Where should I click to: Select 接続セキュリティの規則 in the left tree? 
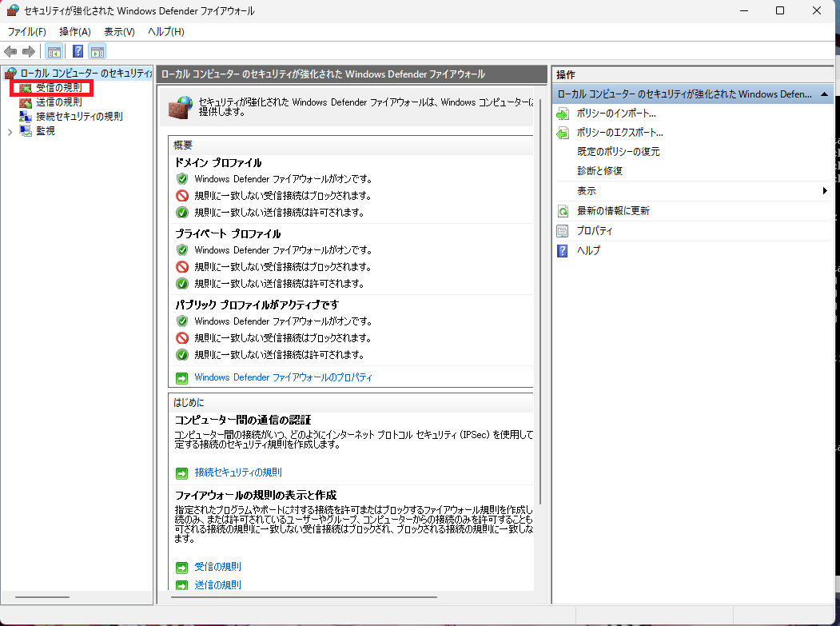coord(79,116)
